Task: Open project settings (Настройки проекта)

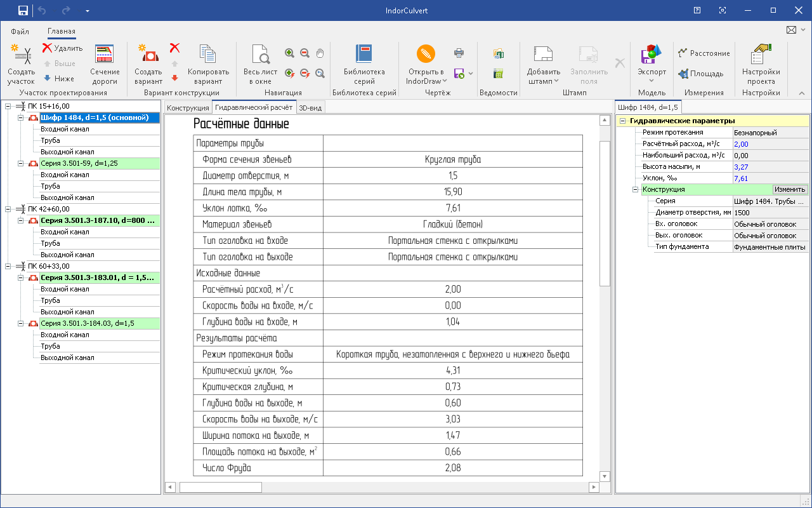Action: click(761, 64)
